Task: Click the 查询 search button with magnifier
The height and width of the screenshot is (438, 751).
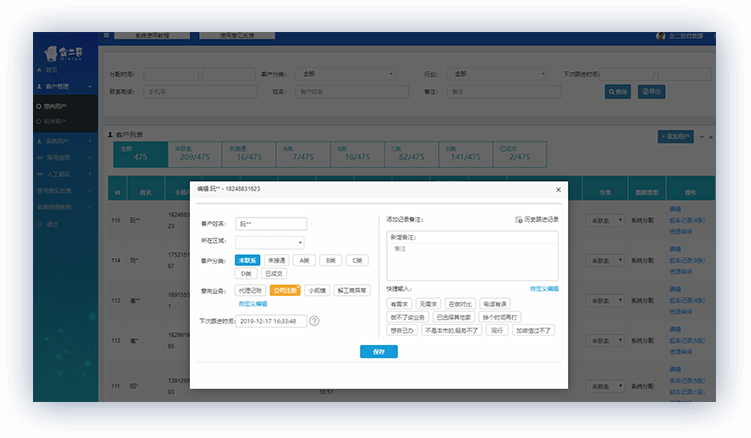Action: tap(618, 91)
